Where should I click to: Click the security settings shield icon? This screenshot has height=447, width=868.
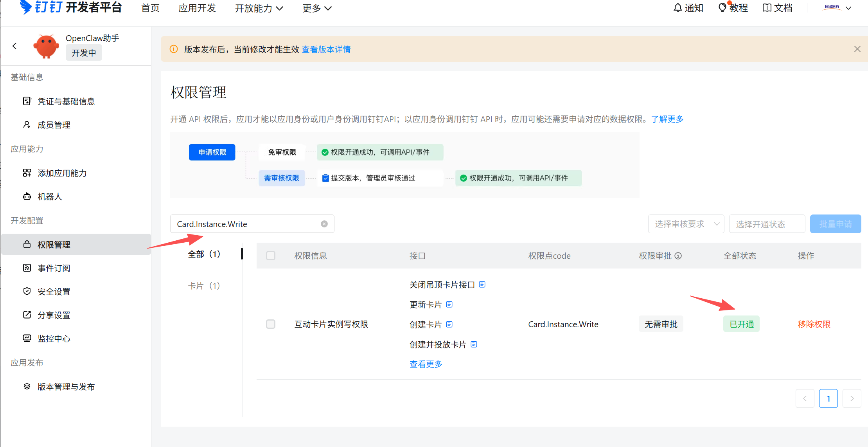27,291
